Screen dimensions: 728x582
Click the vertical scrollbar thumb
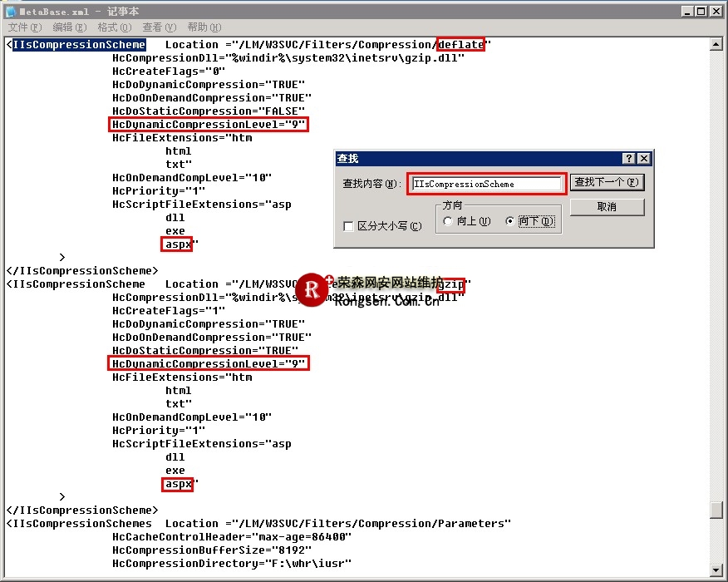716,510
